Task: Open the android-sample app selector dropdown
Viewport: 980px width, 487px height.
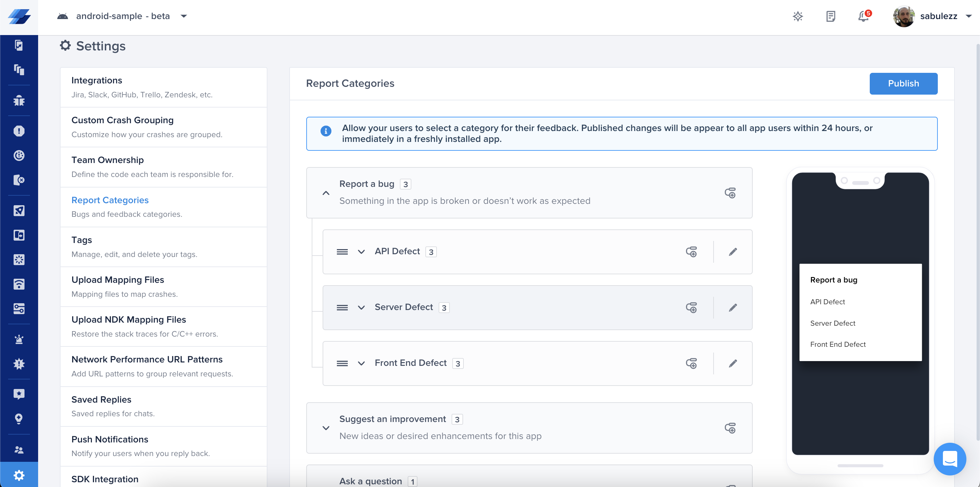Action: tap(184, 16)
